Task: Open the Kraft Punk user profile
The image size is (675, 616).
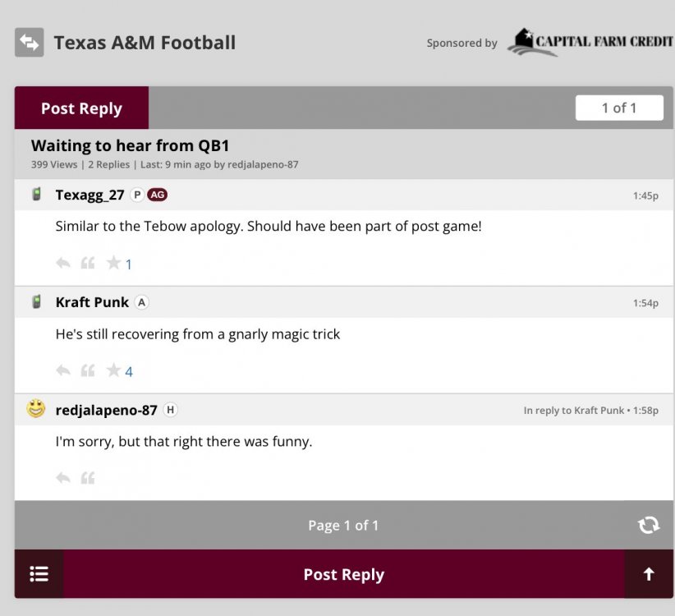Action: (x=92, y=302)
